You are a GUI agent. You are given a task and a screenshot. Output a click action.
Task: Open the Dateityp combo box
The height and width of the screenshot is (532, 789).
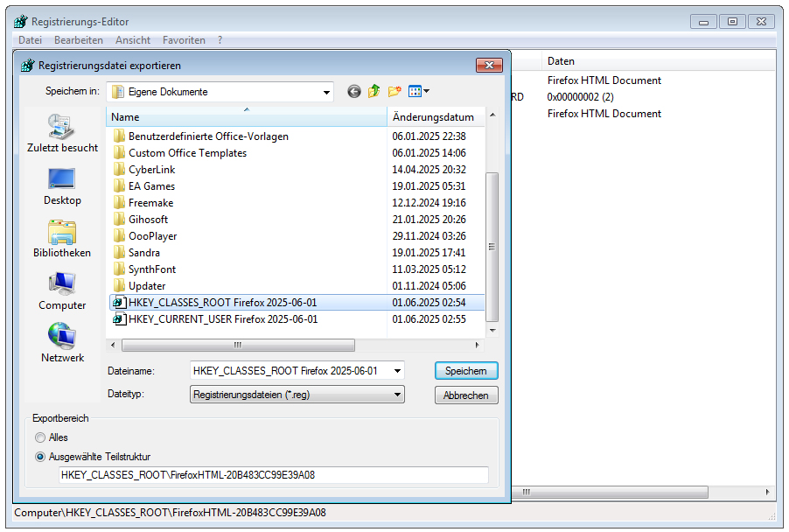pos(297,395)
